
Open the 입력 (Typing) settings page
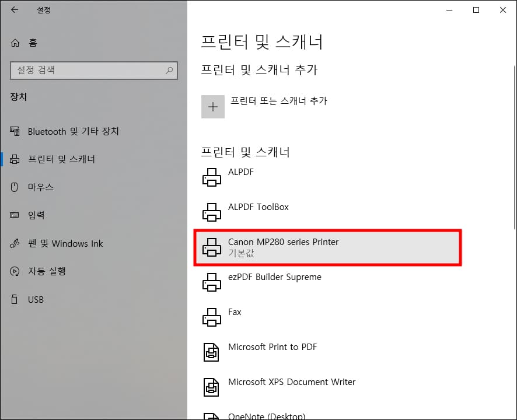(36, 215)
